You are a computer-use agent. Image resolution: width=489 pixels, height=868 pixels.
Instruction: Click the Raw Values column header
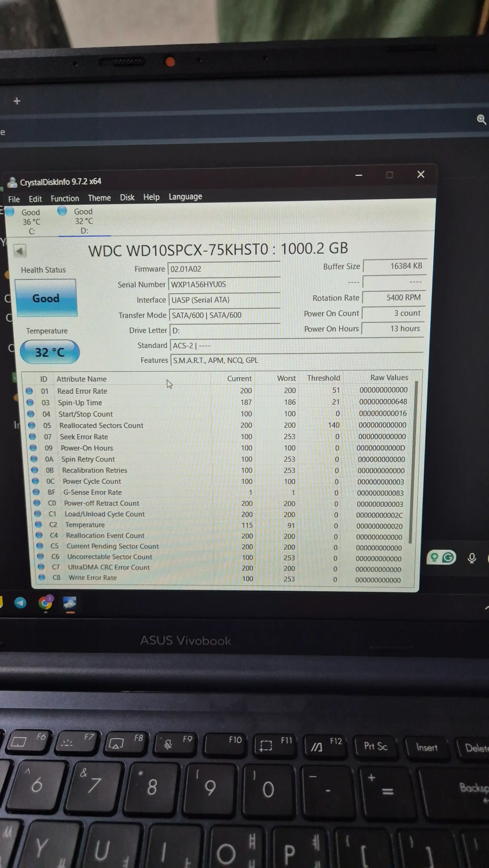389,377
